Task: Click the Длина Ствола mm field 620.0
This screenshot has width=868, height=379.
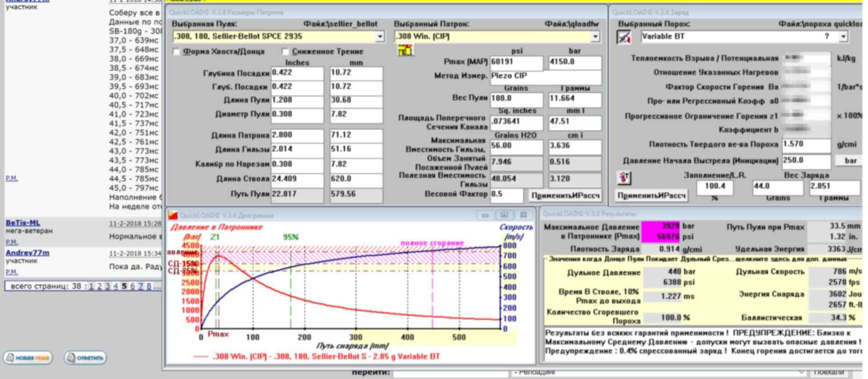Action: click(356, 180)
